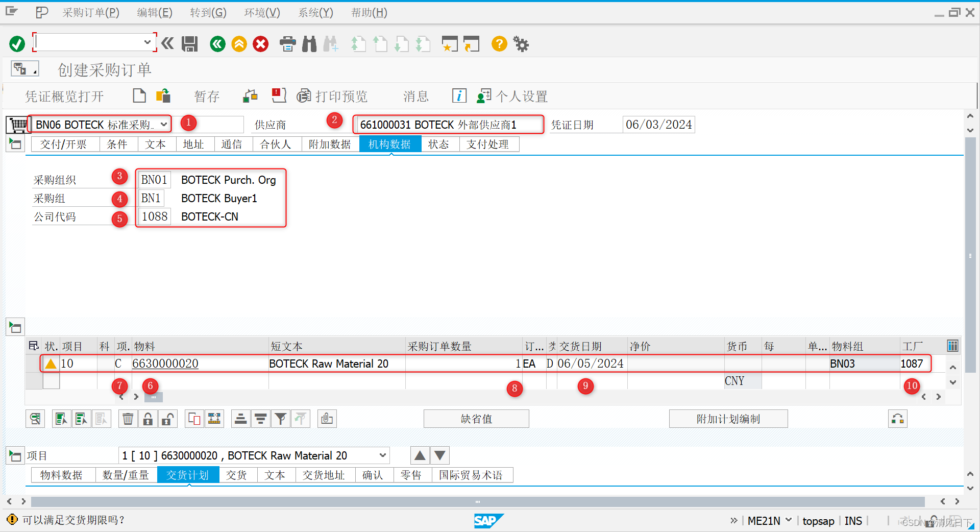Select the row 10 selector box
The width and height of the screenshot is (980, 532).
coord(34,364)
